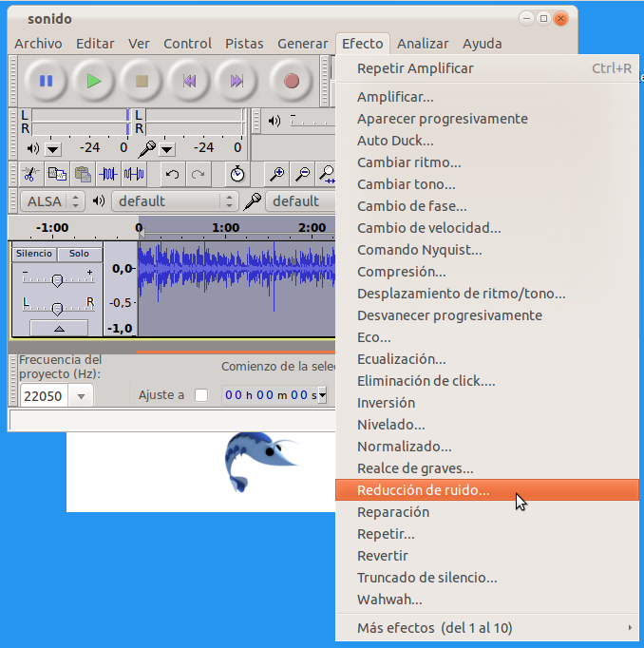
Task: Start recording with the red Record button
Action: 292,81
